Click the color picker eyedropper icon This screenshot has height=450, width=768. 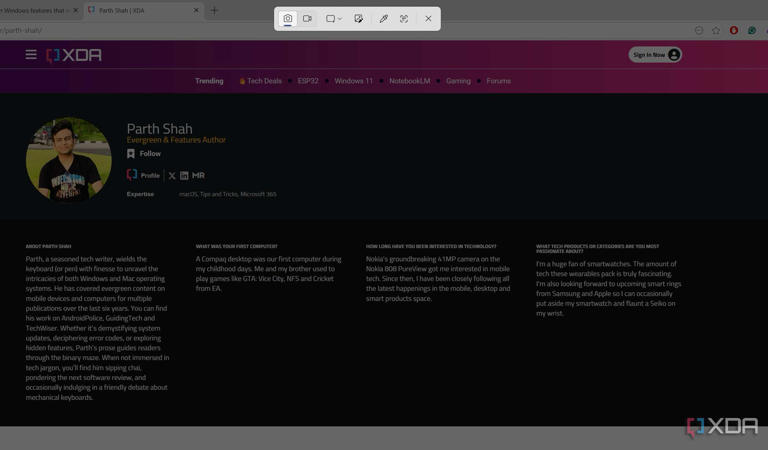pos(383,19)
